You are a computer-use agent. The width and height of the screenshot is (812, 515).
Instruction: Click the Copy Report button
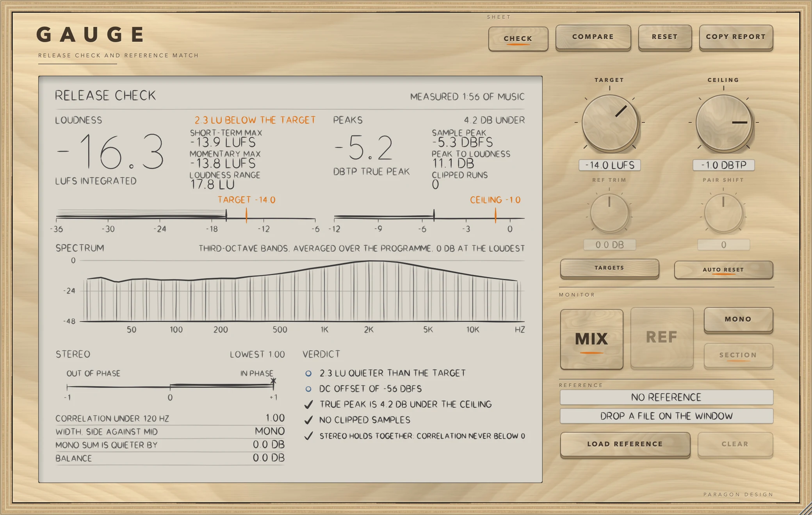736,37
